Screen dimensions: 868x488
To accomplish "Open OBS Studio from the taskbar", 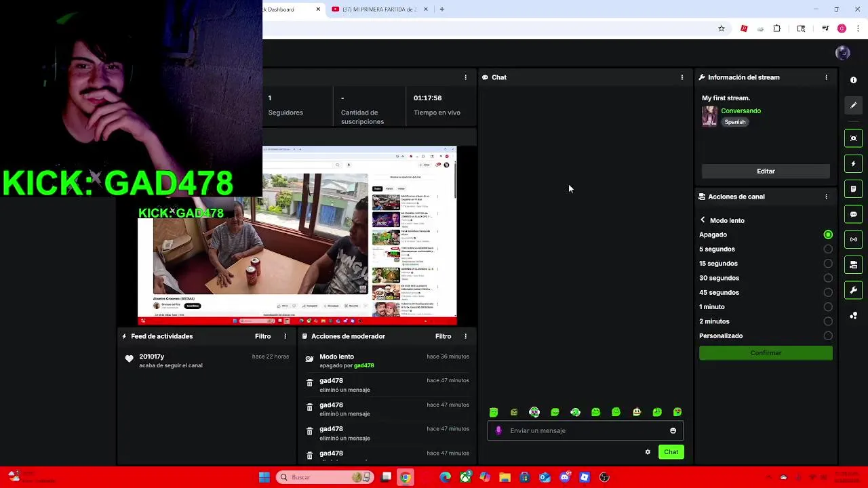I will click(x=604, y=477).
